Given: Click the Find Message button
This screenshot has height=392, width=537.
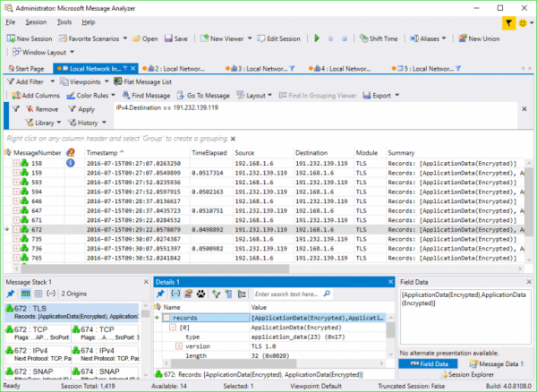Looking at the screenshot, I should click(146, 96).
